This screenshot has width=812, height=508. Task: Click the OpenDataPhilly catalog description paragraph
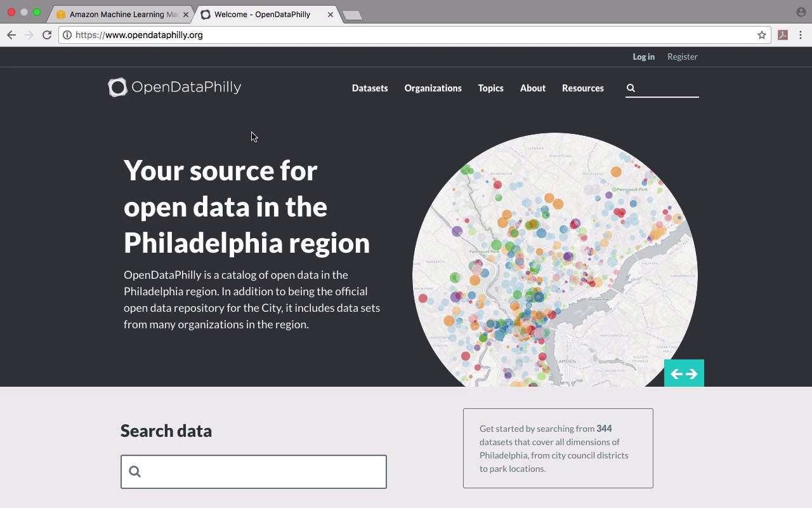[x=252, y=300]
